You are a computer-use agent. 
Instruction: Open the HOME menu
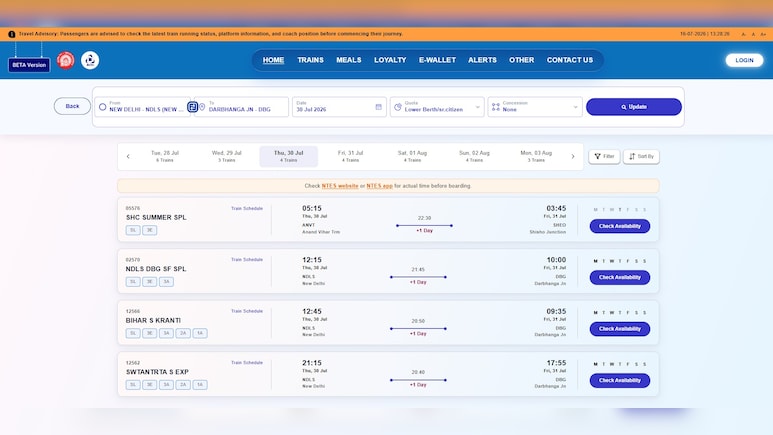[273, 60]
